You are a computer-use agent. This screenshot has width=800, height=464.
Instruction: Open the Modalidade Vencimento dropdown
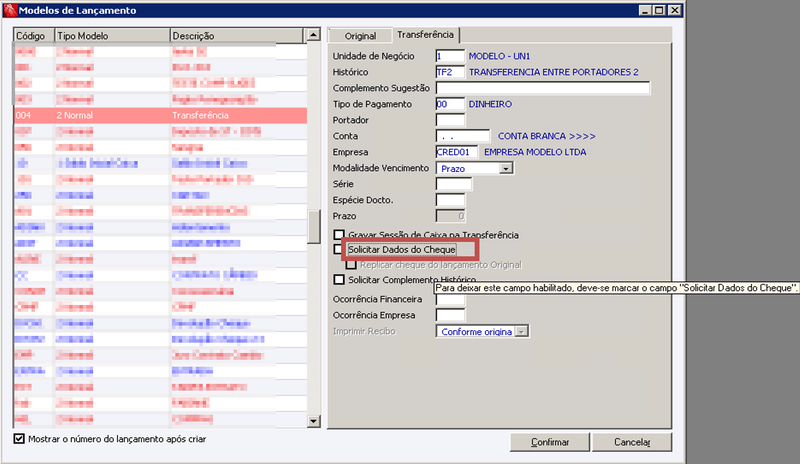[x=506, y=168]
